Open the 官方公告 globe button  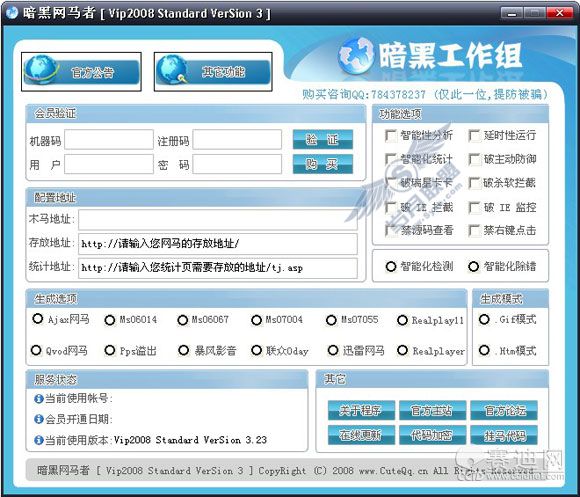click(81, 71)
